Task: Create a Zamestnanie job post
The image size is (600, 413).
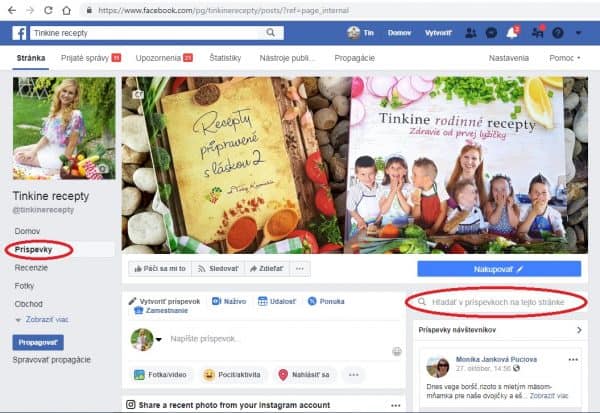Action: pos(161,310)
